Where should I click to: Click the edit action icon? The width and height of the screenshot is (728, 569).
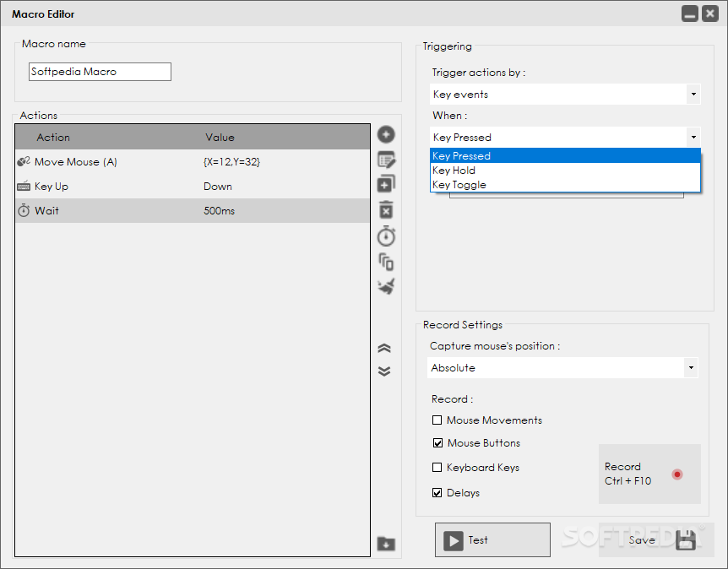pos(386,160)
